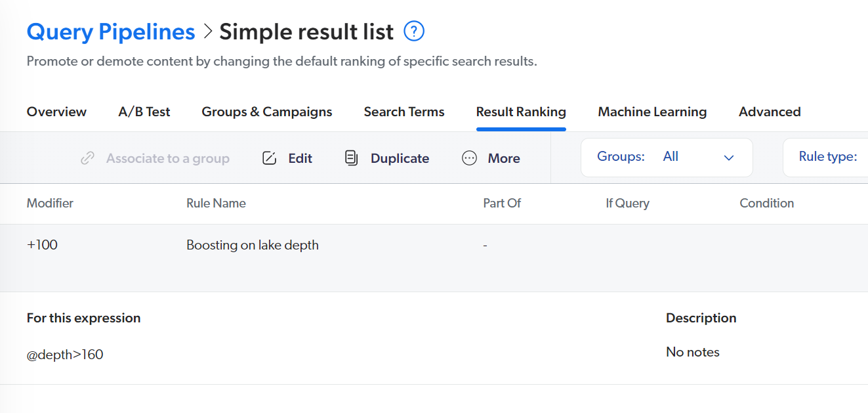Click the Duplicate pages icon
Screen dimensions: 868x413
tap(351, 158)
